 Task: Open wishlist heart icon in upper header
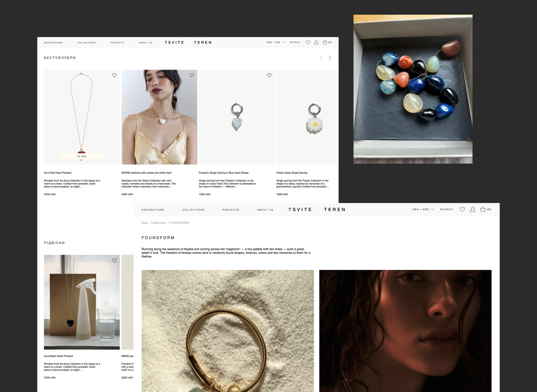tap(308, 43)
